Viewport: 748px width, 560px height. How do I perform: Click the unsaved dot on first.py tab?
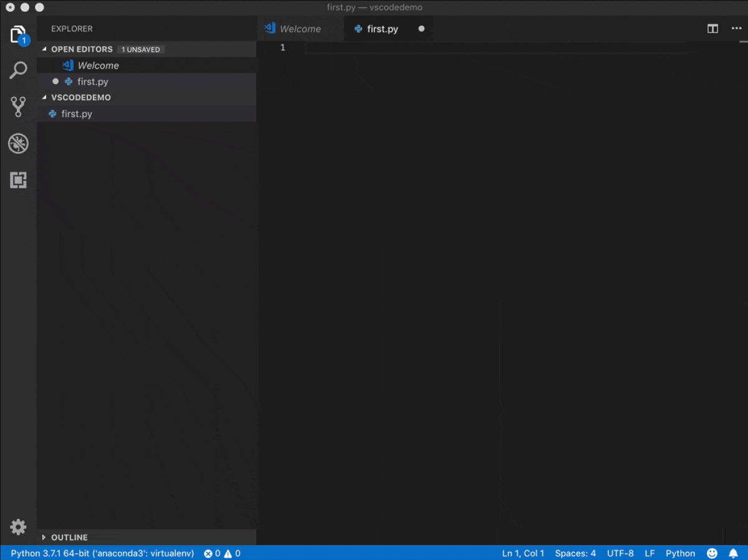click(x=421, y=29)
